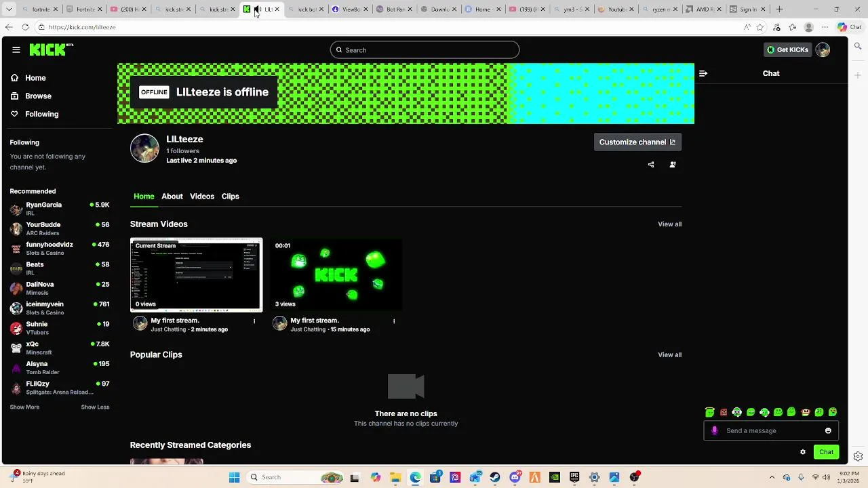Image resolution: width=868 pixels, height=488 pixels.
Task: Focus the Kick search box
Action: click(x=425, y=50)
